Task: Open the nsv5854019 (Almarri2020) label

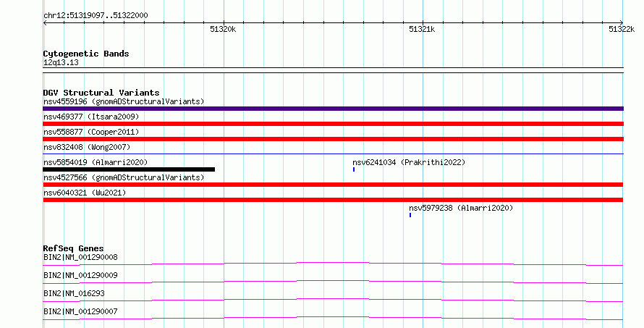Action: pos(96,162)
